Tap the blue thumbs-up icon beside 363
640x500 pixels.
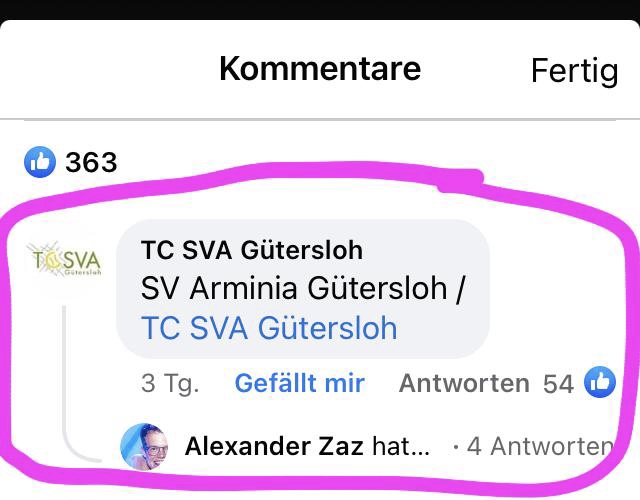pos(40,162)
